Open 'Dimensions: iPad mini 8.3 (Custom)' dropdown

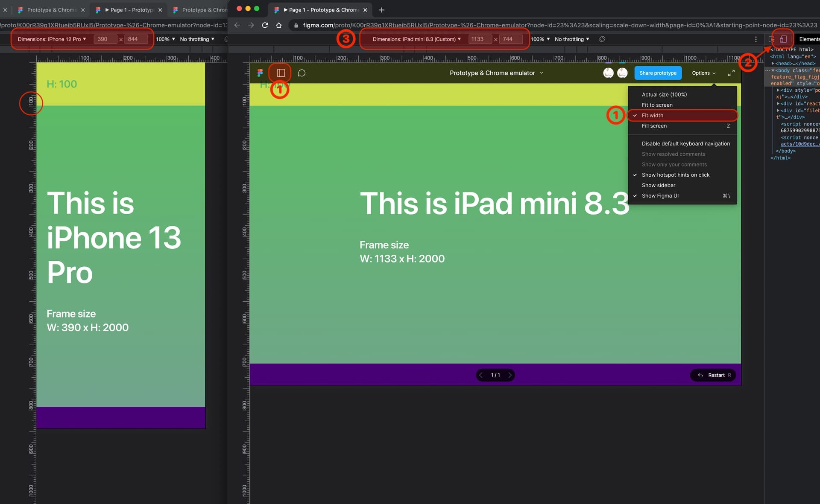416,39
